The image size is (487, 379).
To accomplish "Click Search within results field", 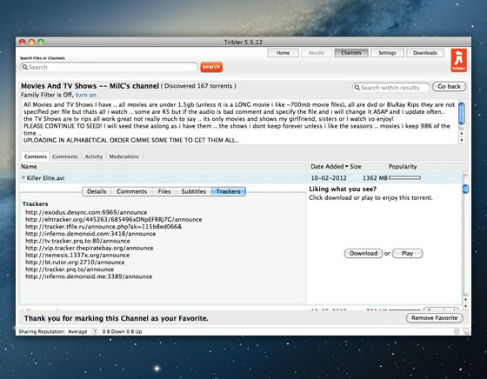I will [x=391, y=87].
